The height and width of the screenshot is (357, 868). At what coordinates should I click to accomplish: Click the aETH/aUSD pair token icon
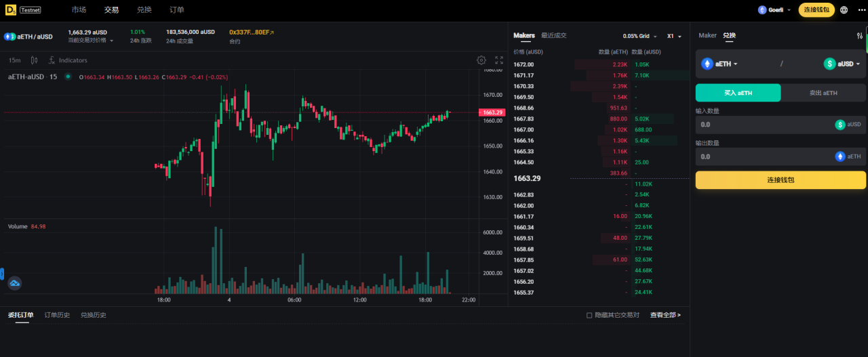pos(9,37)
